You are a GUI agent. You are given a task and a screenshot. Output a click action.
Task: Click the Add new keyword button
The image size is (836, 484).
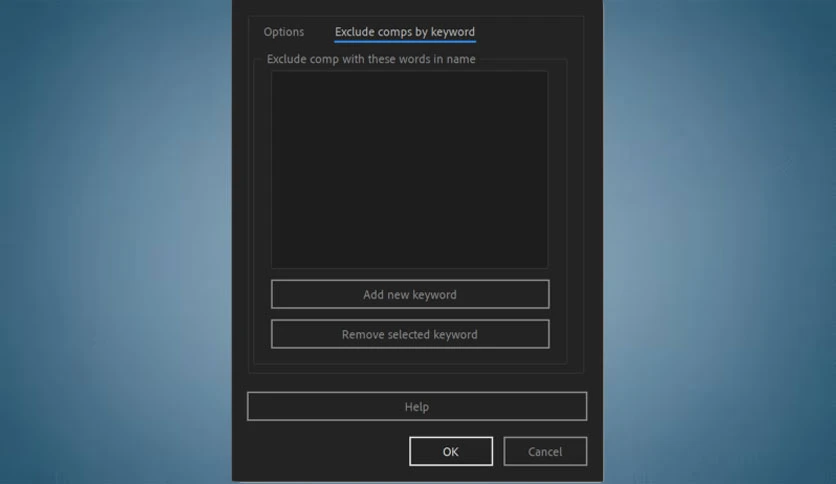(410, 294)
